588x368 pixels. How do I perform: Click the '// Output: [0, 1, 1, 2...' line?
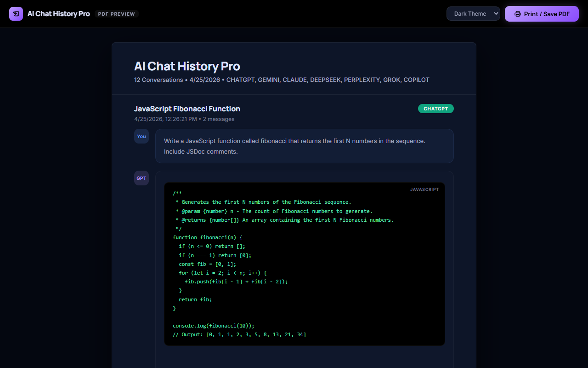[239, 334]
